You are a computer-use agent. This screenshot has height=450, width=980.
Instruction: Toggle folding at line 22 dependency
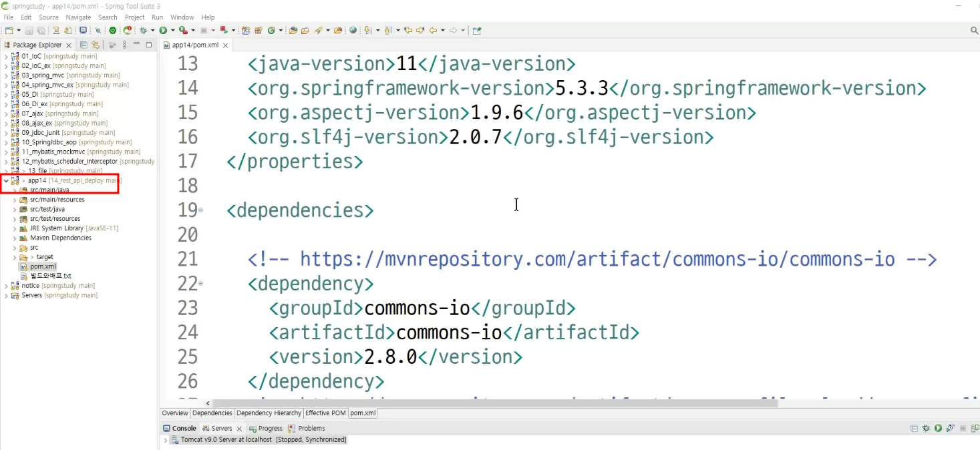[201, 284]
